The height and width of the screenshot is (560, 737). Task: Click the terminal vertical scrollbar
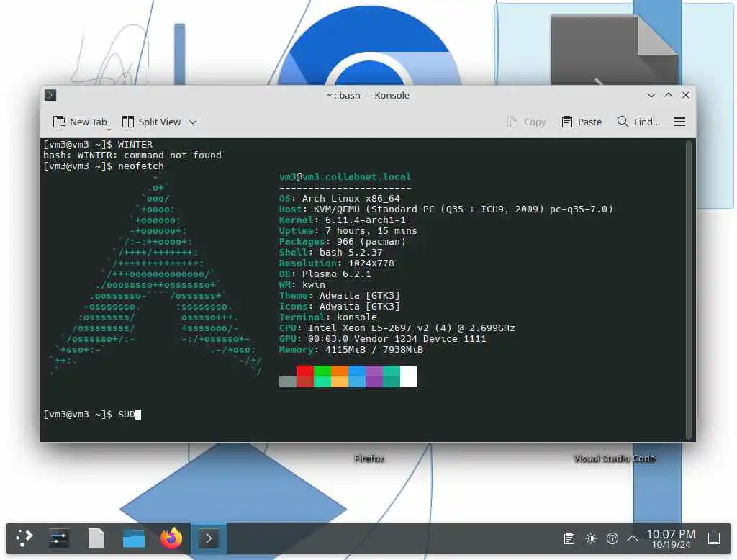click(689, 289)
